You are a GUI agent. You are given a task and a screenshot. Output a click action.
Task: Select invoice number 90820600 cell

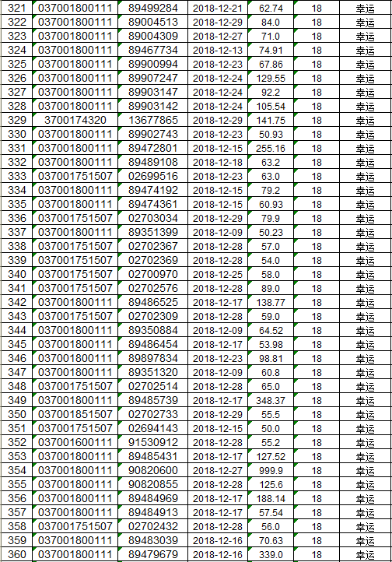[x=153, y=471]
